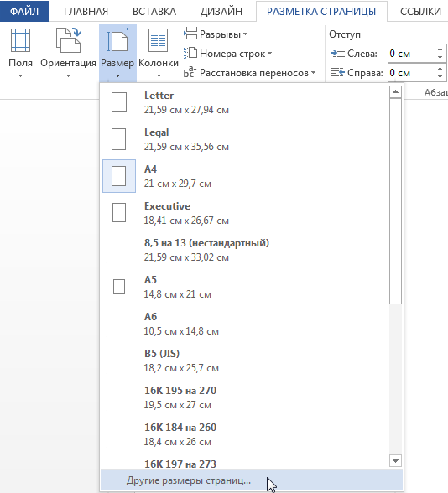Screen dimensions: 448x493
Task: Click the Слева indent input field
Action: pos(411,54)
